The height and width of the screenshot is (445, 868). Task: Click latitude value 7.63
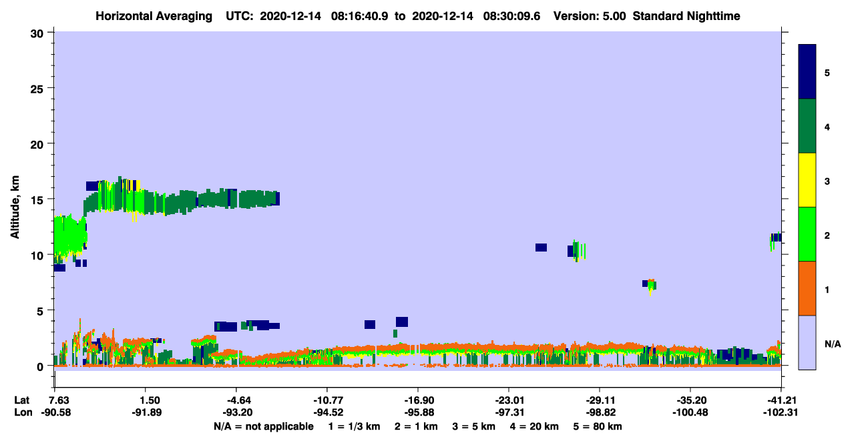coord(60,400)
